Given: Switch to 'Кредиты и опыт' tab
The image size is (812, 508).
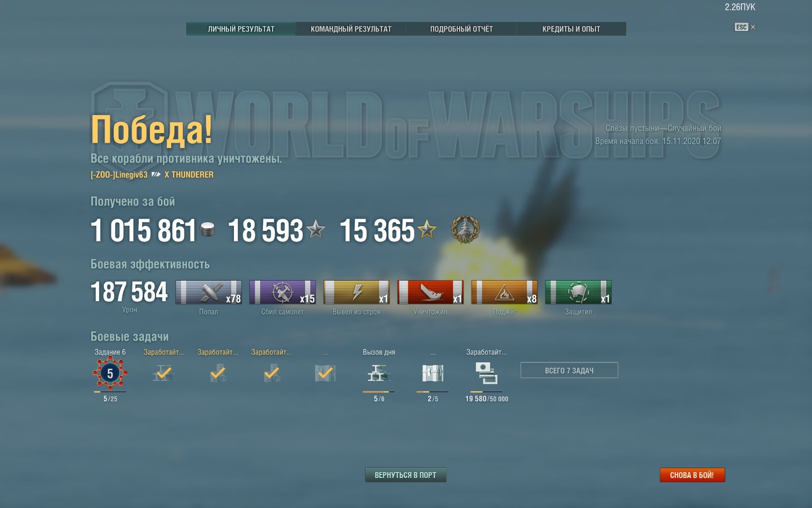Looking at the screenshot, I should coord(571,29).
